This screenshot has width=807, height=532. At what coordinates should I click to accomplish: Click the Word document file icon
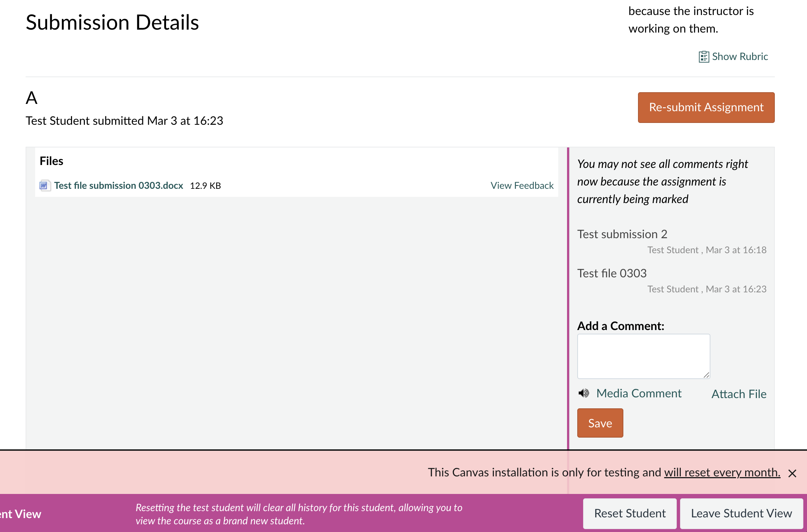point(45,186)
